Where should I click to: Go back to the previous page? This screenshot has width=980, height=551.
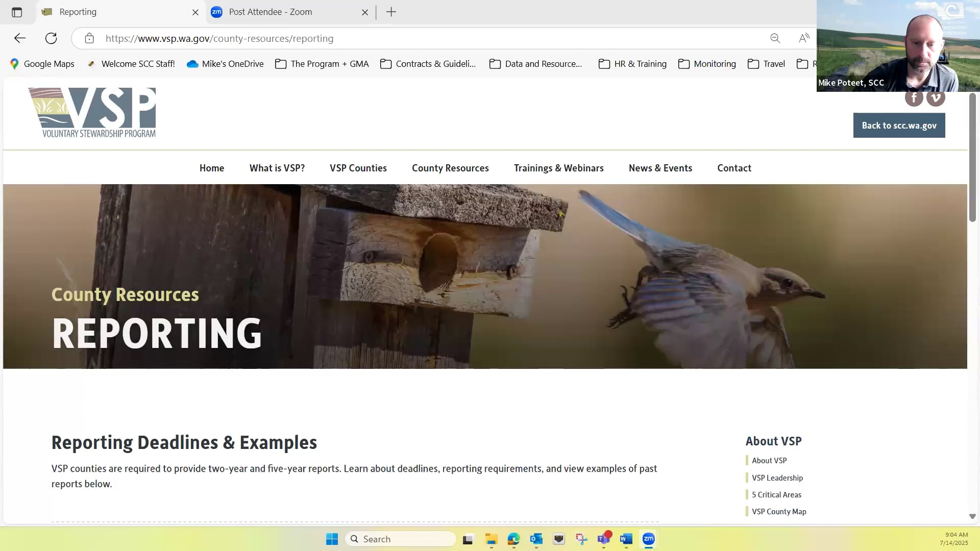coord(19,38)
